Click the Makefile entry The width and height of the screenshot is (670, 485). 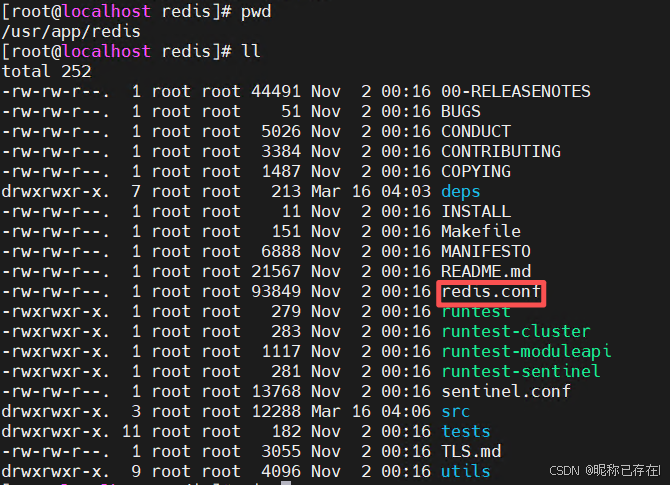pyautogui.click(x=481, y=232)
